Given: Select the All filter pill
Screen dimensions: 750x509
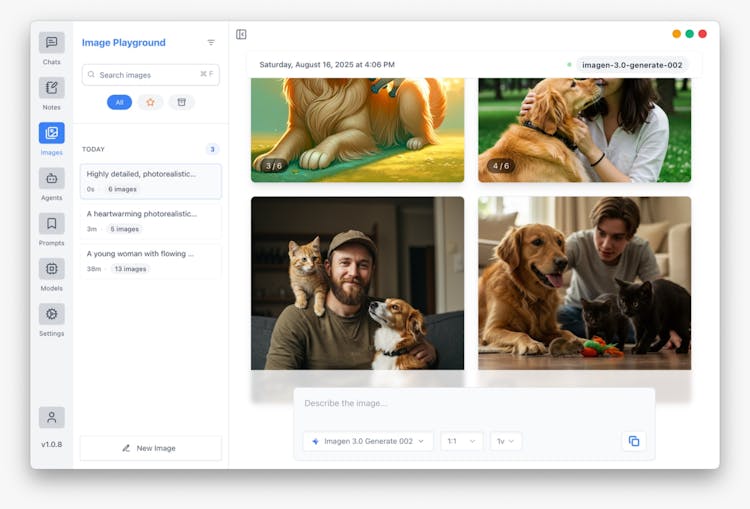Looking at the screenshot, I should [119, 102].
